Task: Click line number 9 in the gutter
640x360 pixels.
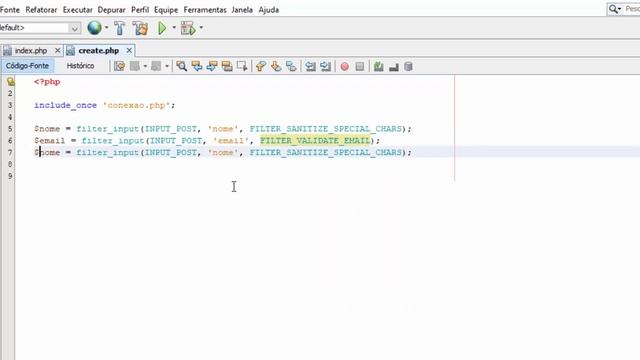Action: tap(10, 176)
